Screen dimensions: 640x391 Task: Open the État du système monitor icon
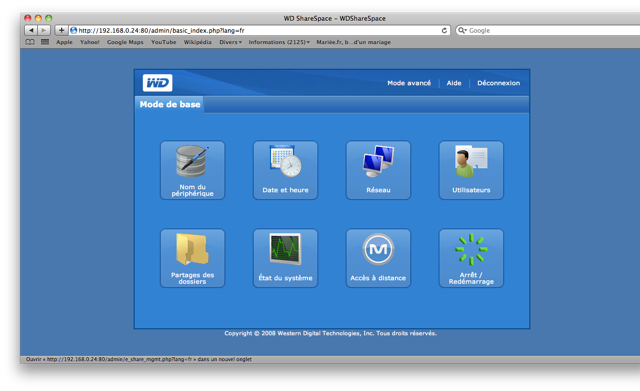coord(285,258)
